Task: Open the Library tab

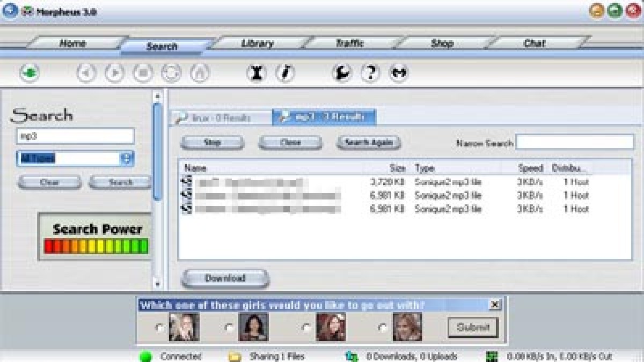Action: pos(257,43)
